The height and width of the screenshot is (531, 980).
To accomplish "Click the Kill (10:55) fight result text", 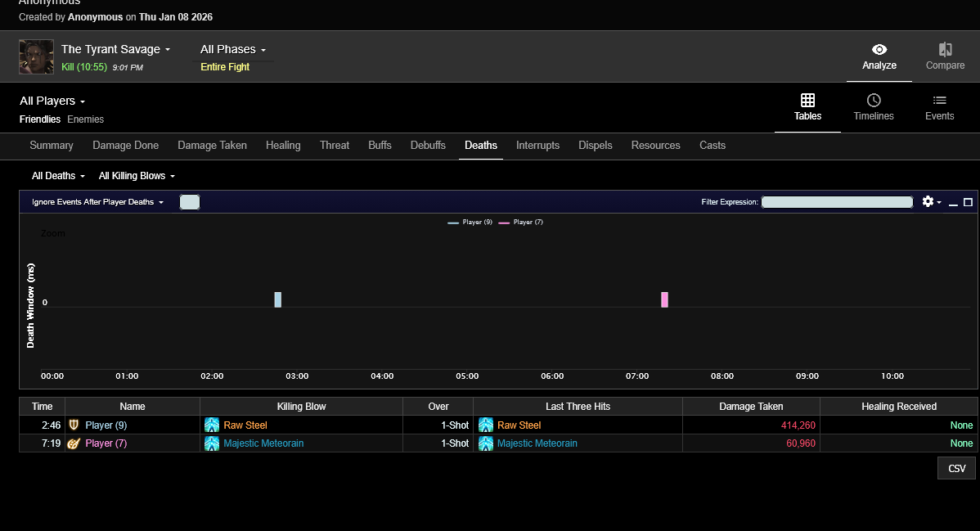I will [84, 67].
